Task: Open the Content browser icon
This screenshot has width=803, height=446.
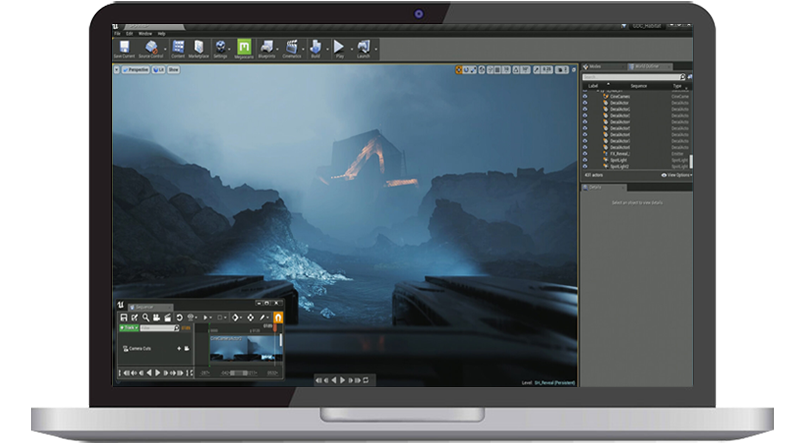Action: coord(178,48)
